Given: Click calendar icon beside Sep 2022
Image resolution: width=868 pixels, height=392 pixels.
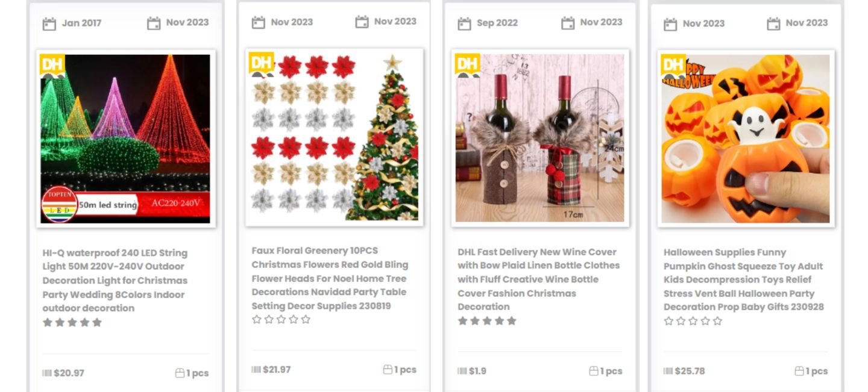Looking at the screenshot, I should pyautogui.click(x=464, y=23).
